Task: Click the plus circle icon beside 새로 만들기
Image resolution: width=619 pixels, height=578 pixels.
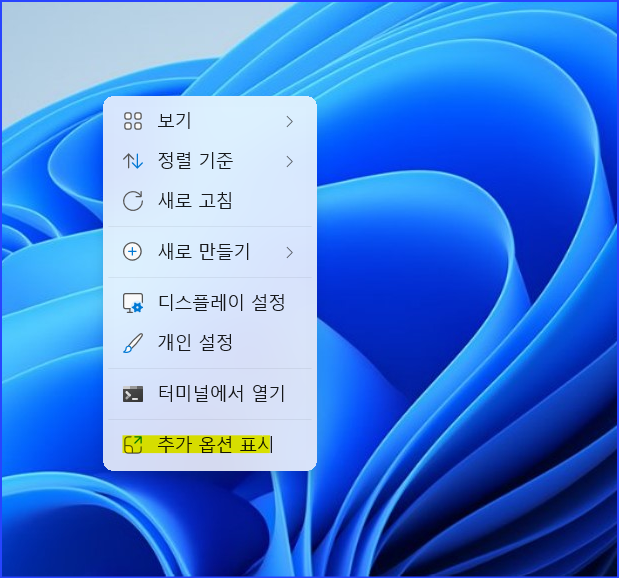Action: coord(133,251)
